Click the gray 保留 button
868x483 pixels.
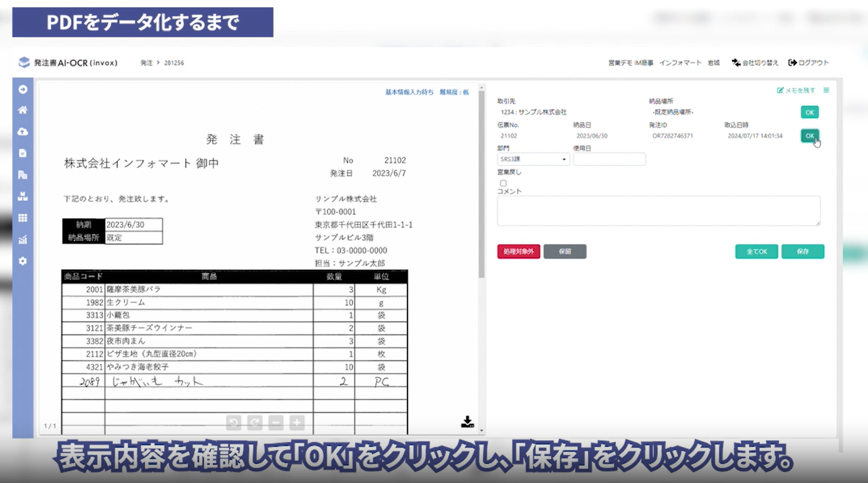tap(564, 251)
